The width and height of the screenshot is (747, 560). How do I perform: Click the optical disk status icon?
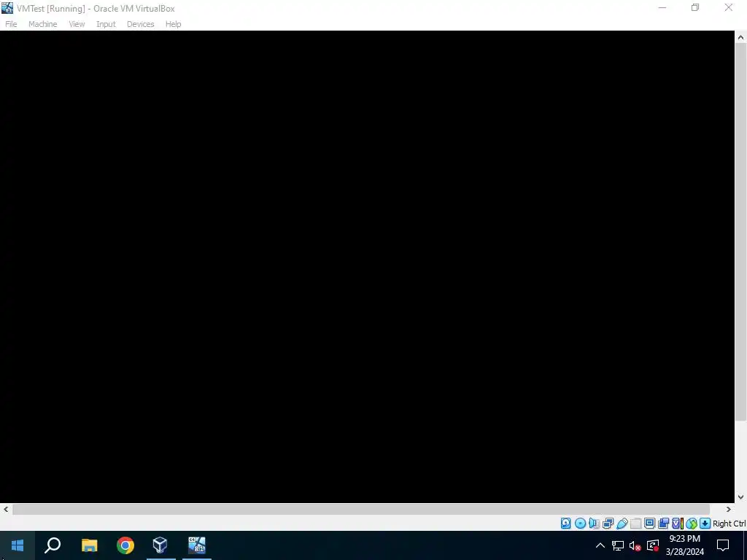pos(580,524)
